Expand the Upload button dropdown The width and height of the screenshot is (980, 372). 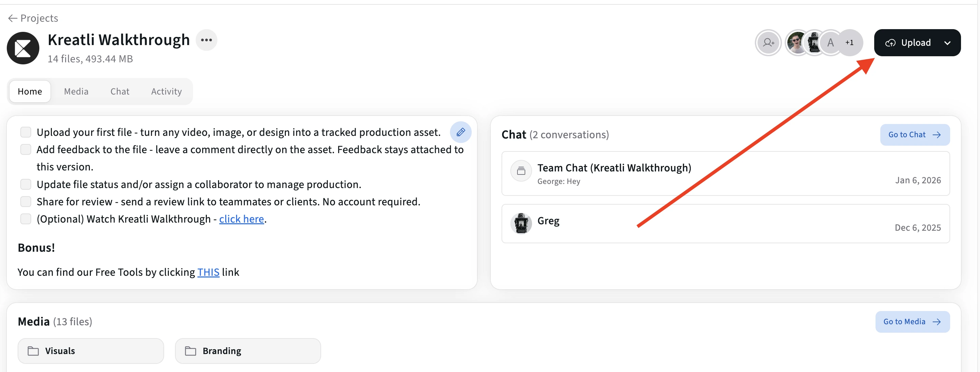tap(948, 43)
